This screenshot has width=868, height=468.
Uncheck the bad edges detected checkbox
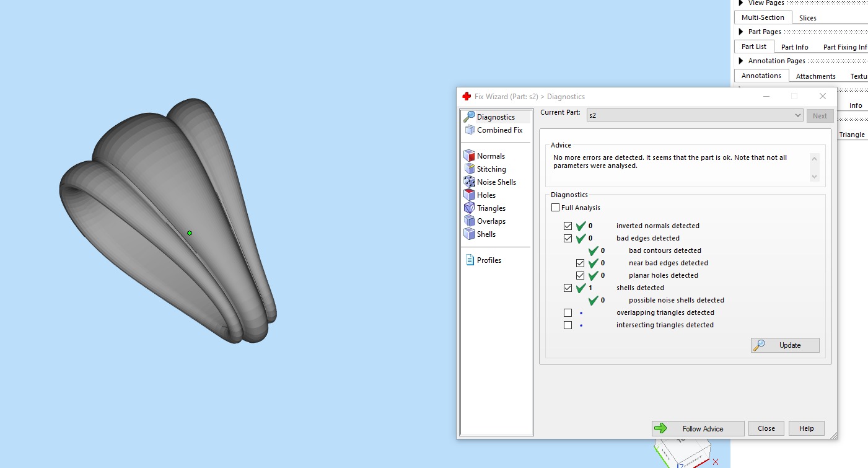568,238
